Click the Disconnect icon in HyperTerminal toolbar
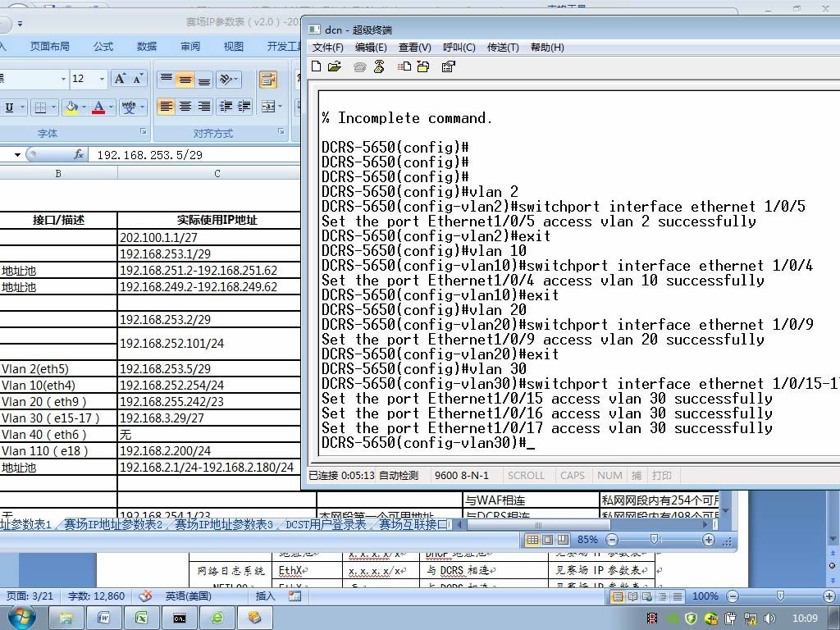The height and width of the screenshot is (630, 840). coord(379,66)
